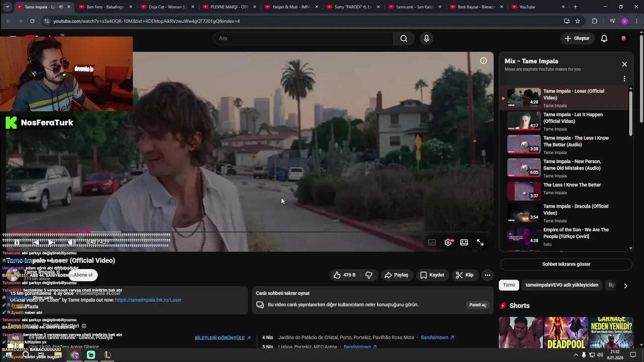Bookmark this page with star icon
644x362 pixels.
(578, 21)
